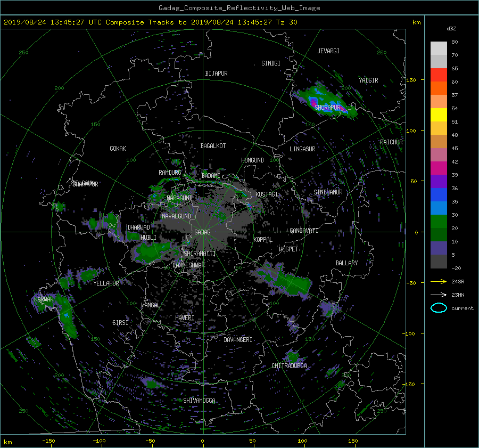Click the cyan 'current' ellipse legend symbol
This screenshot has height=448, width=479.
point(439,308)
